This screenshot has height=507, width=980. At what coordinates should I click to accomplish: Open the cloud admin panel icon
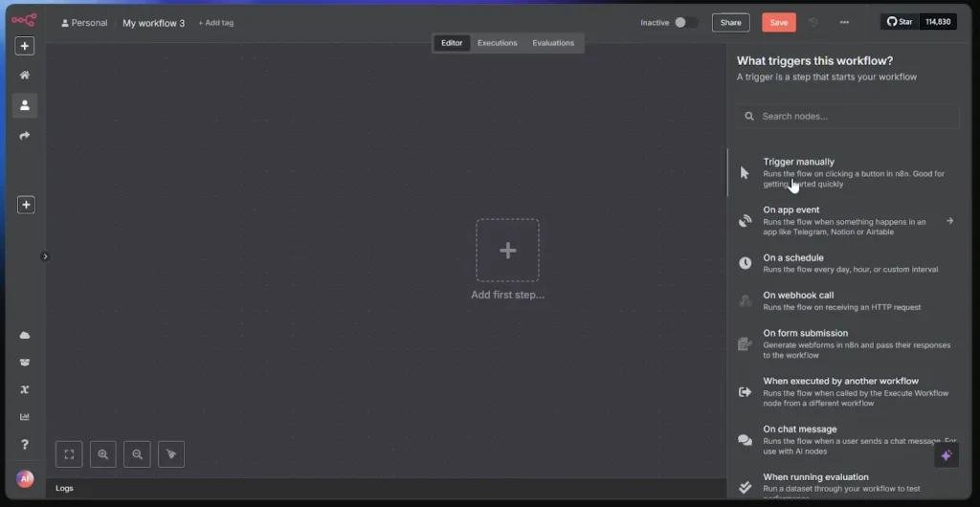coord(25,336)
